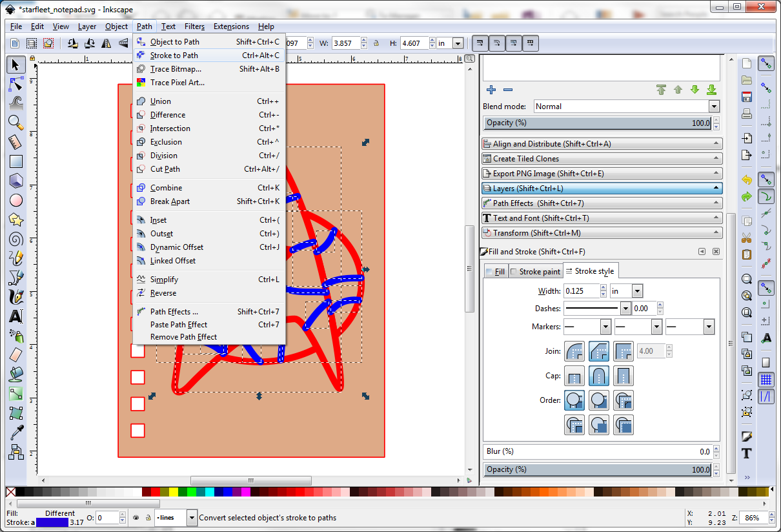
Task: Select the round cap button
Action: pos(599,376)
